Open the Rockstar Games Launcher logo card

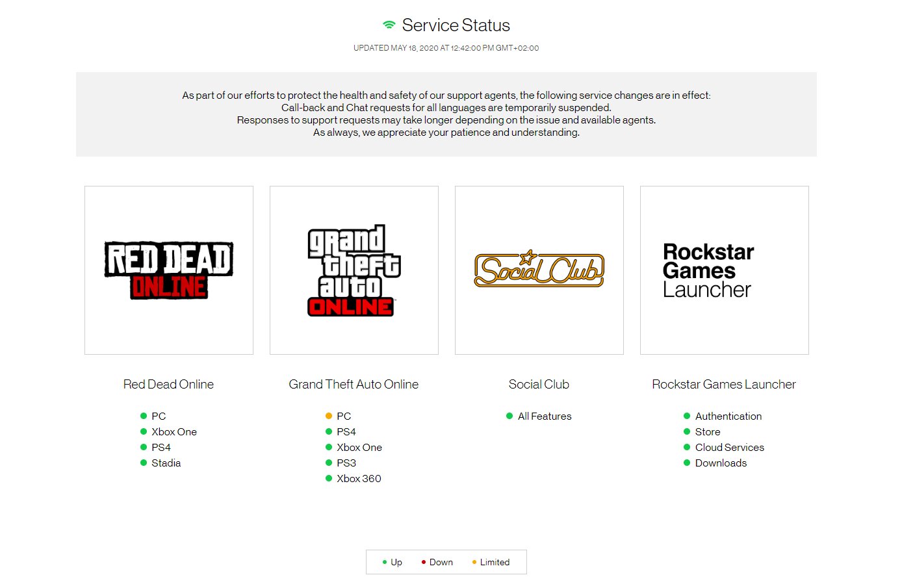pyautogui.click(x=725, y=270)
